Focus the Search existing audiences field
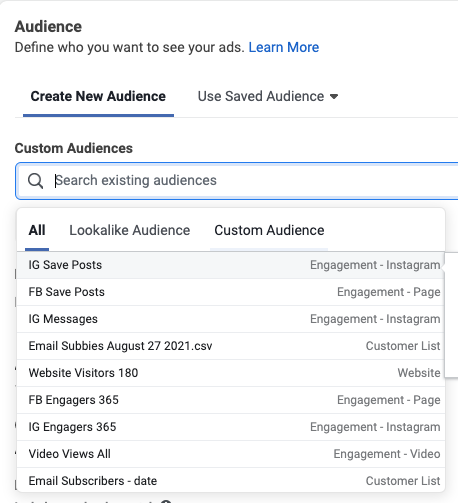The image size is (458, 503). click(237, 181)
